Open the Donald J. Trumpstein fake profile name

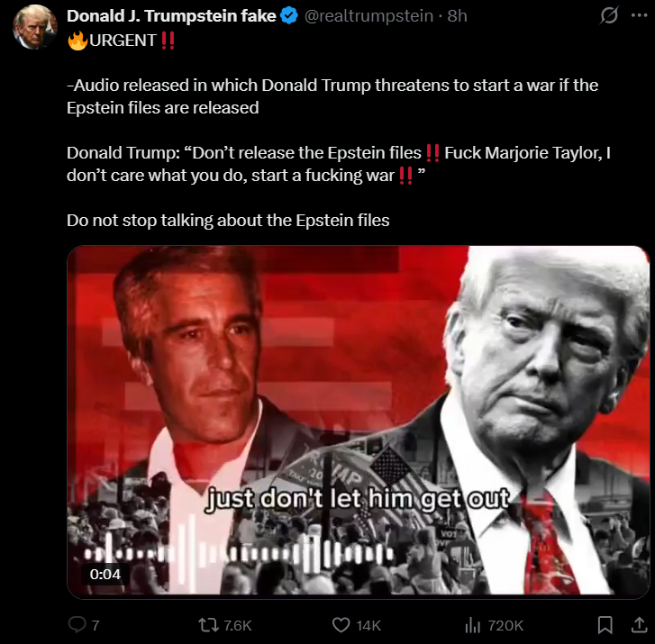pos(171,16)
